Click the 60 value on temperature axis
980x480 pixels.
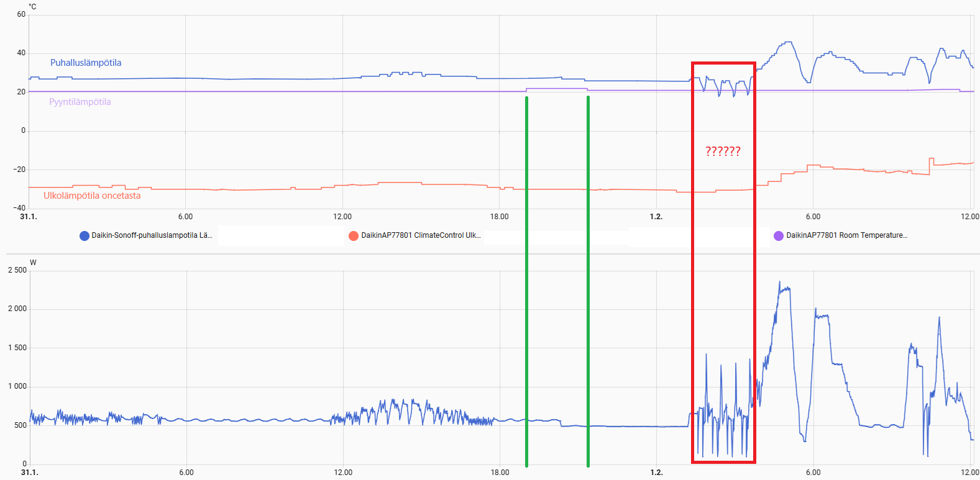click(21, 14)
